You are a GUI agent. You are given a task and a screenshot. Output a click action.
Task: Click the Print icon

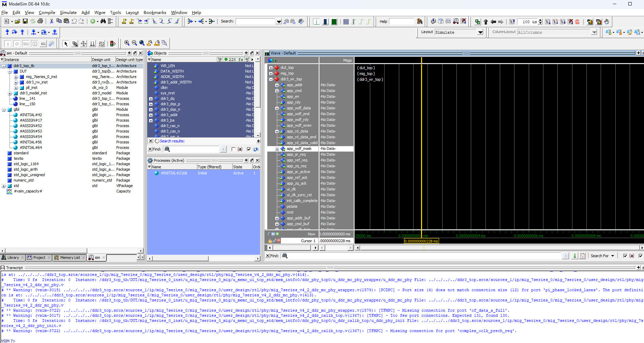pos(40,21)
